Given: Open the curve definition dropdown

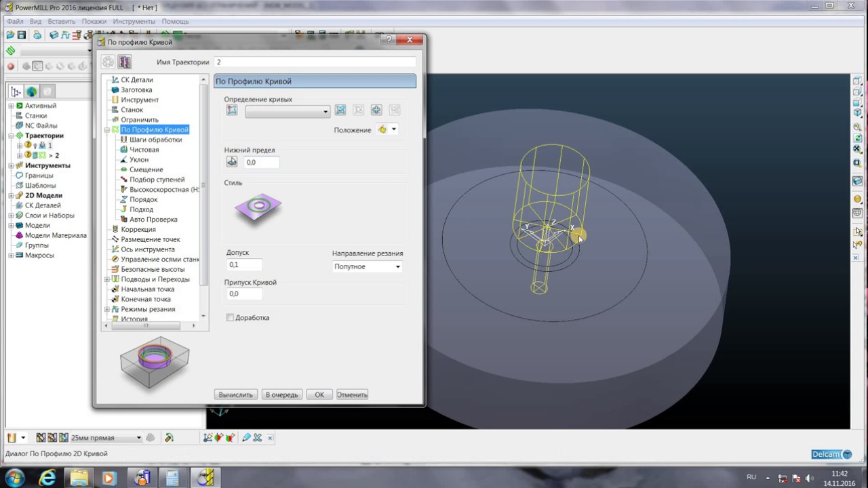Looking at the screenshot, I should [x=288, y=111].
